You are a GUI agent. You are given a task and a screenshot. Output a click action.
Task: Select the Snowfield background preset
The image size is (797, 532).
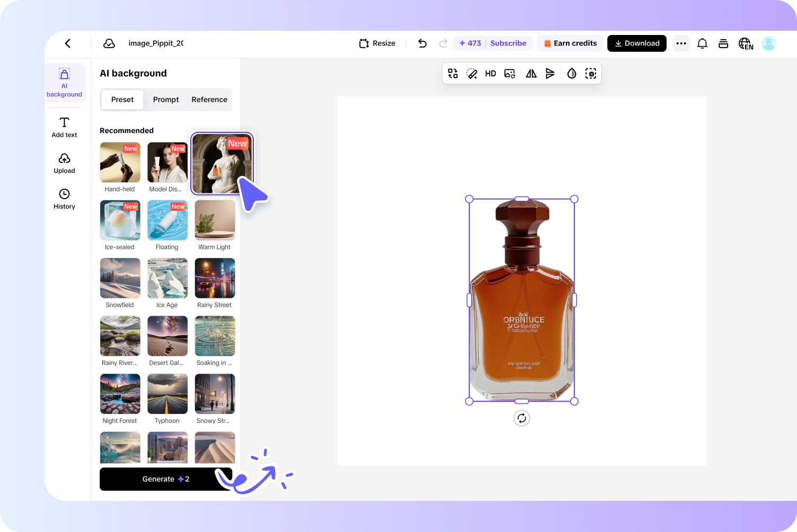point(120,278)
